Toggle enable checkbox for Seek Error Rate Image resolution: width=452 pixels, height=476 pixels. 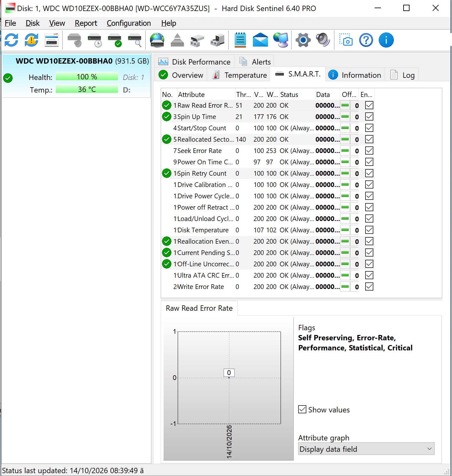(x=369, y=151)
